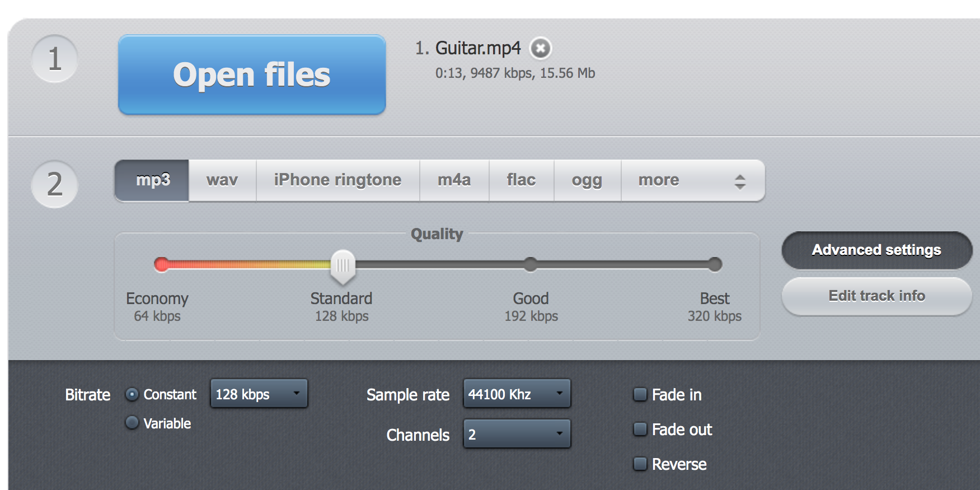Viewport: 980px width, 490px height.
Task: Pick the ogg format tab
Action: 587,180
